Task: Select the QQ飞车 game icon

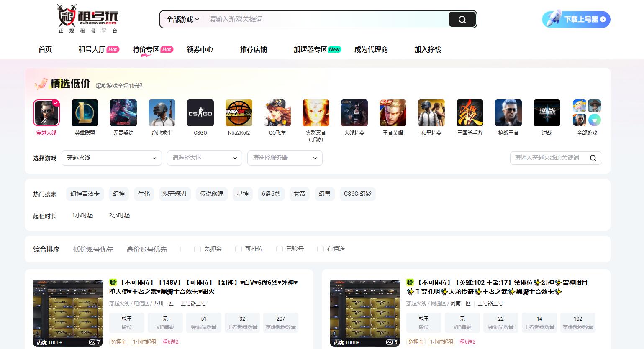Action: (277, 113)
